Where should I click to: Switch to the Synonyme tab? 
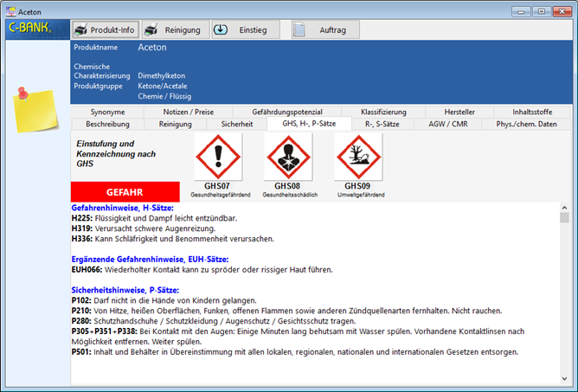click(107, 112)
